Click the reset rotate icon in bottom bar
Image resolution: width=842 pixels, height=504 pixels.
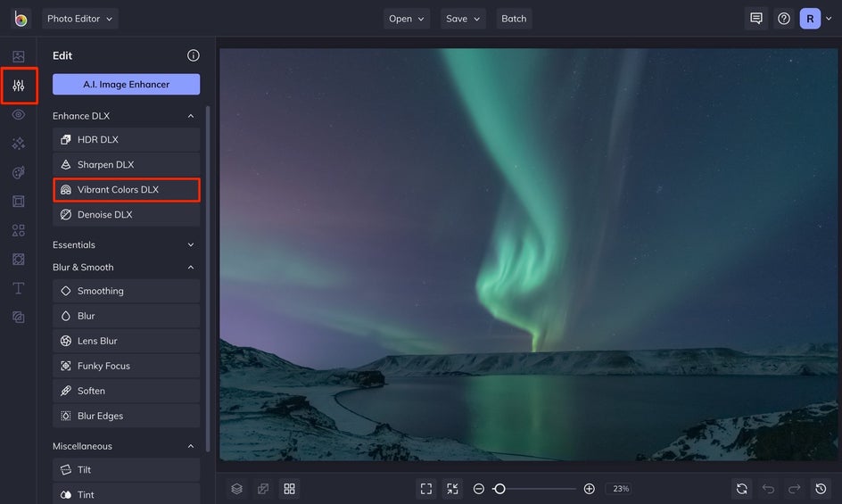[741, 489]
